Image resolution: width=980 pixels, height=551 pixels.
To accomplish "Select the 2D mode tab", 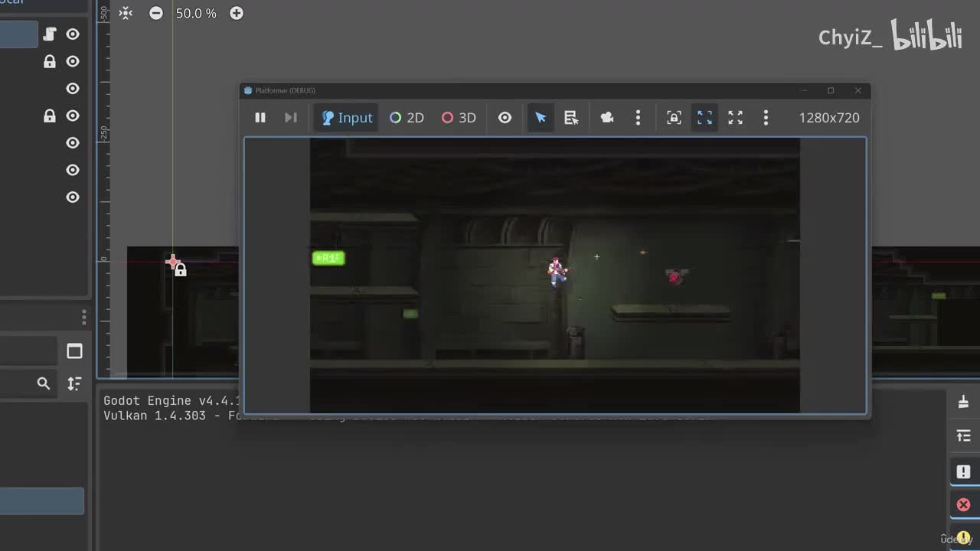I will 407,118.
